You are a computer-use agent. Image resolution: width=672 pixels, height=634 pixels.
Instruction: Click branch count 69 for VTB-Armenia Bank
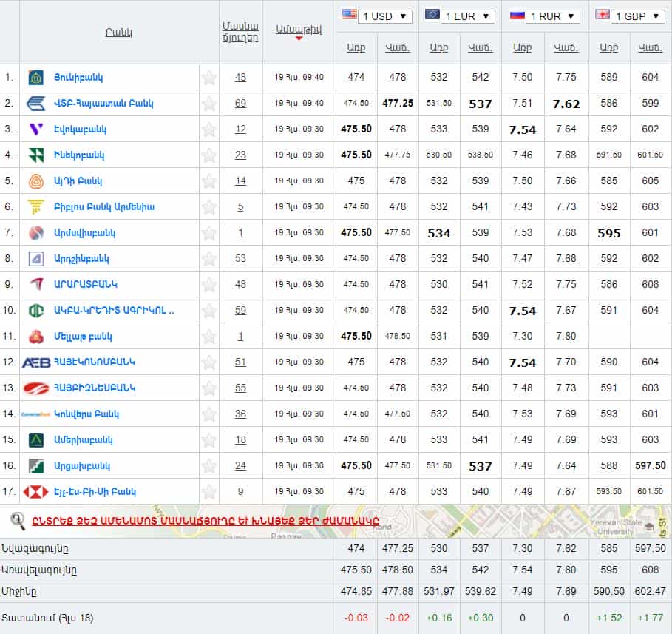click(x=240, y=104)
